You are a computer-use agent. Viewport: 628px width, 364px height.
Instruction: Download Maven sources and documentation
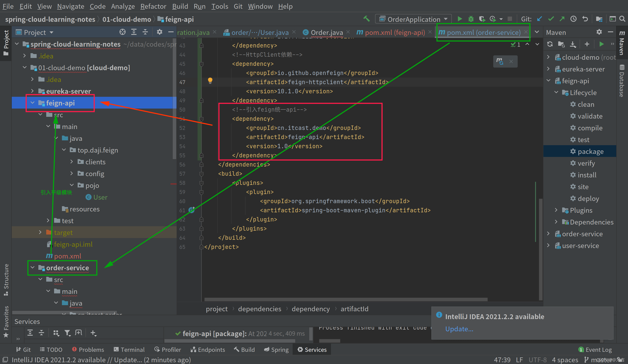(x=573, y=44)
